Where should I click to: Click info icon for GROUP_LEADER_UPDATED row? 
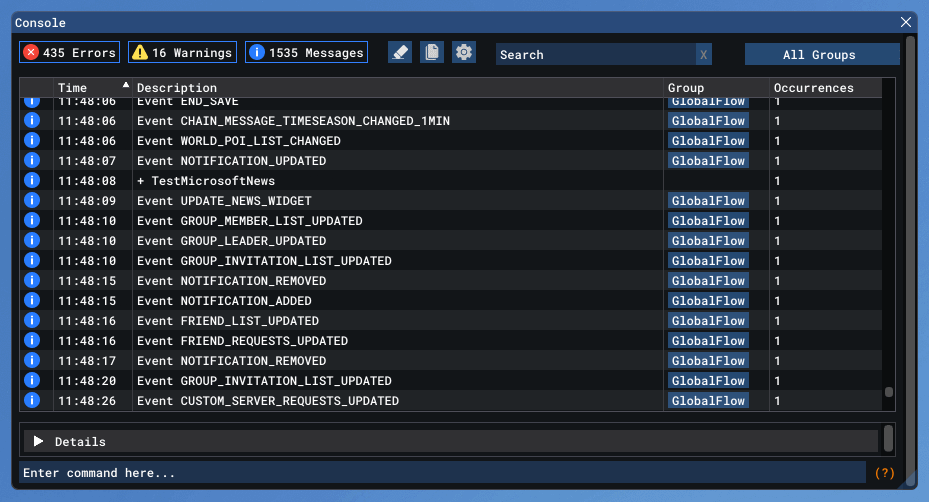coord(32,241)
